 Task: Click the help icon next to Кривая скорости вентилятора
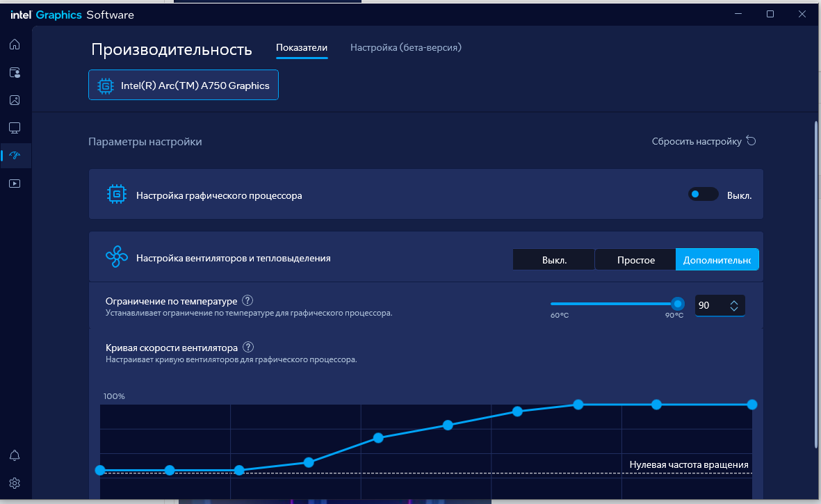point(248,347)
